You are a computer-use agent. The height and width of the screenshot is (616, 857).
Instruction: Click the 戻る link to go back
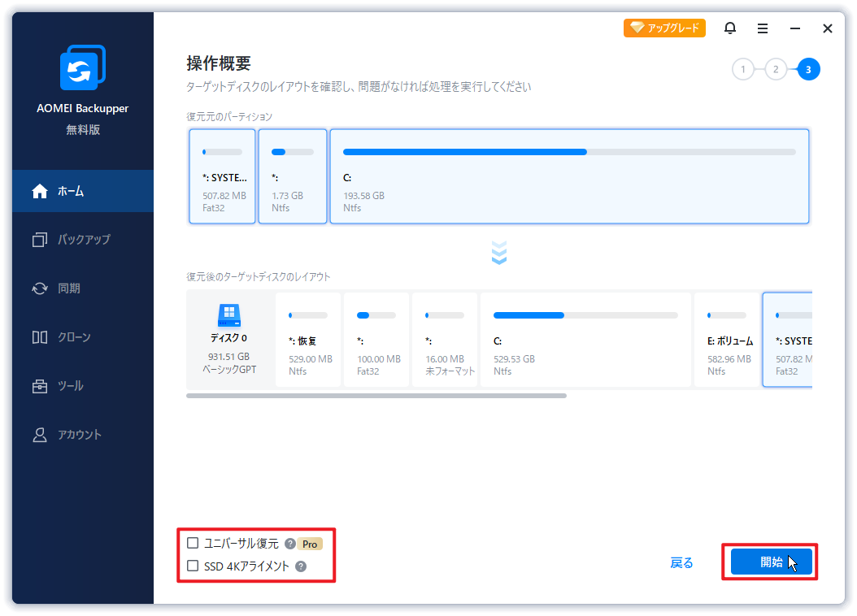[x=681, y=562]
